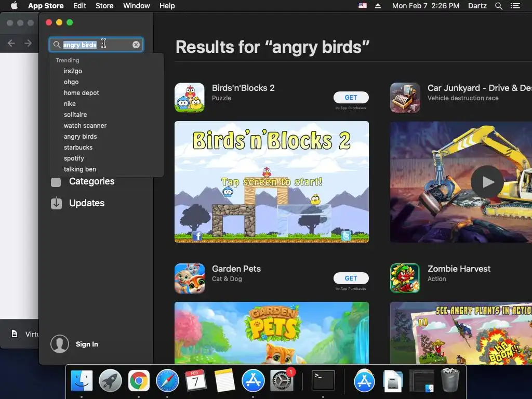The height and width of the screenshot is (399, 532).
Task: Click the angry birds search field
Action: tap(96, 45)
